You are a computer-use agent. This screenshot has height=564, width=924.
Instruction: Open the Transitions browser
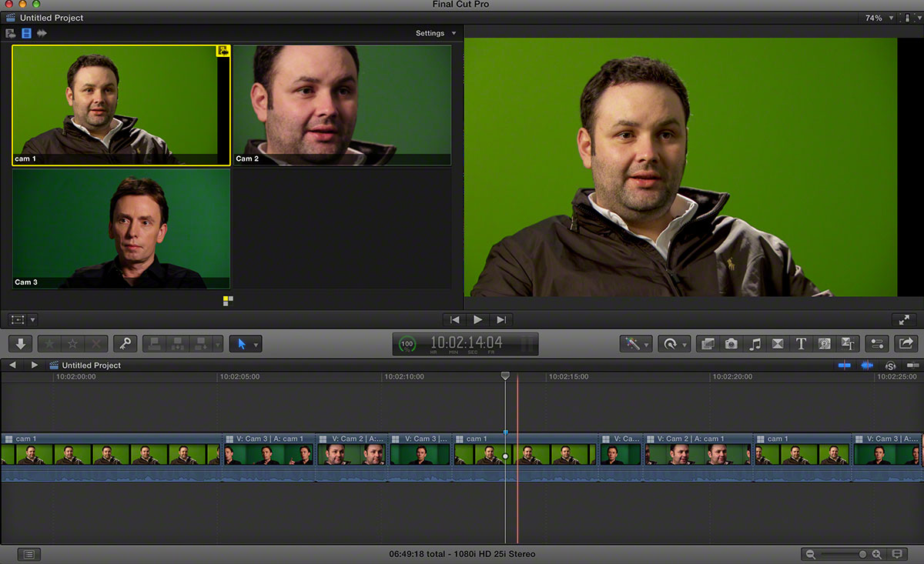tap(778, 344)
